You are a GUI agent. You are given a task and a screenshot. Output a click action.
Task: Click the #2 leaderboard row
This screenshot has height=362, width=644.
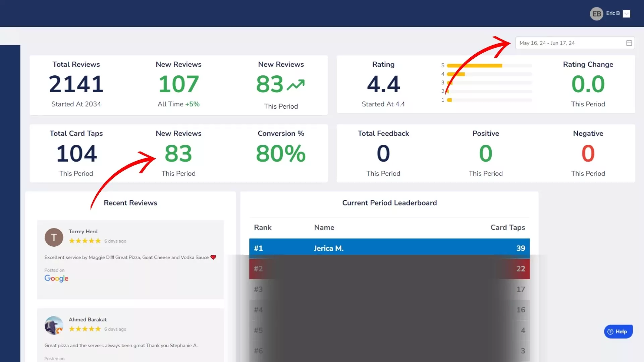(389, 269)
